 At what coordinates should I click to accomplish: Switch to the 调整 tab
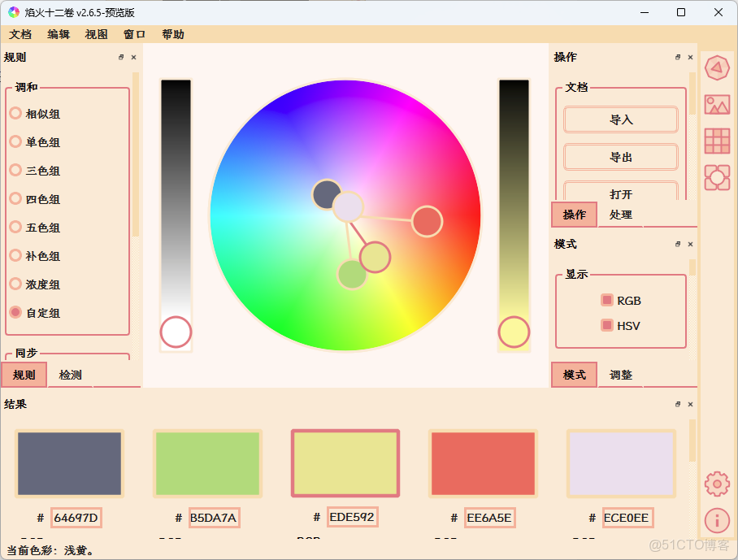point(620,375)
